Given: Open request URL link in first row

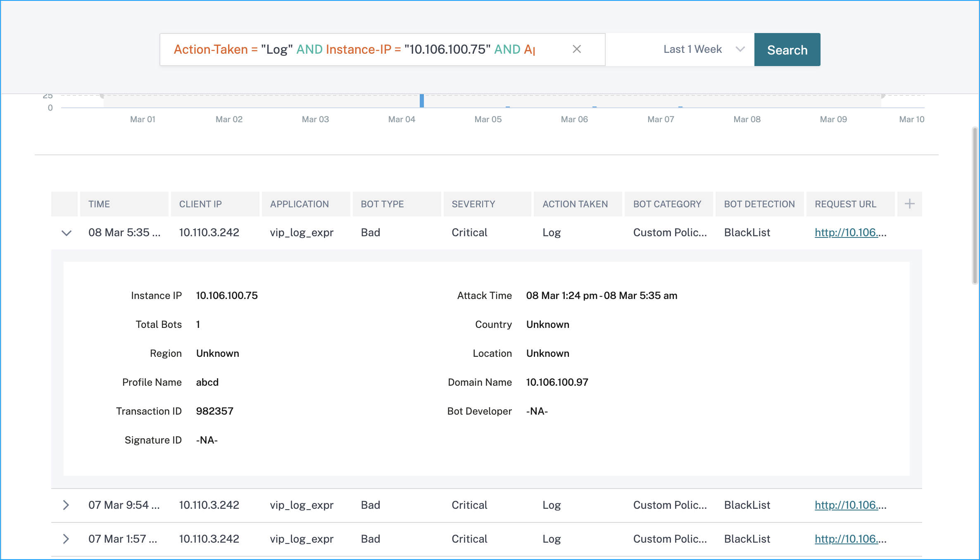Looking at the screenshot, I should pos(850,233).
